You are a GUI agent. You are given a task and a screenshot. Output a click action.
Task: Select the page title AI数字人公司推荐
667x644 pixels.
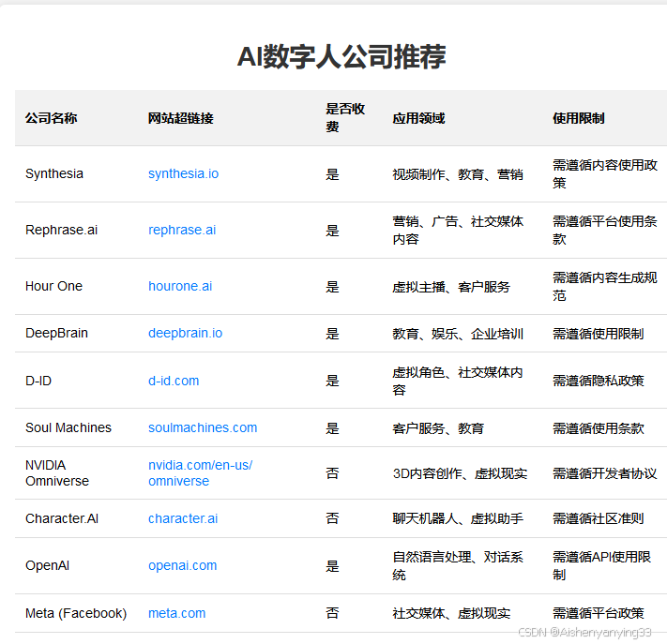(341, 56)
